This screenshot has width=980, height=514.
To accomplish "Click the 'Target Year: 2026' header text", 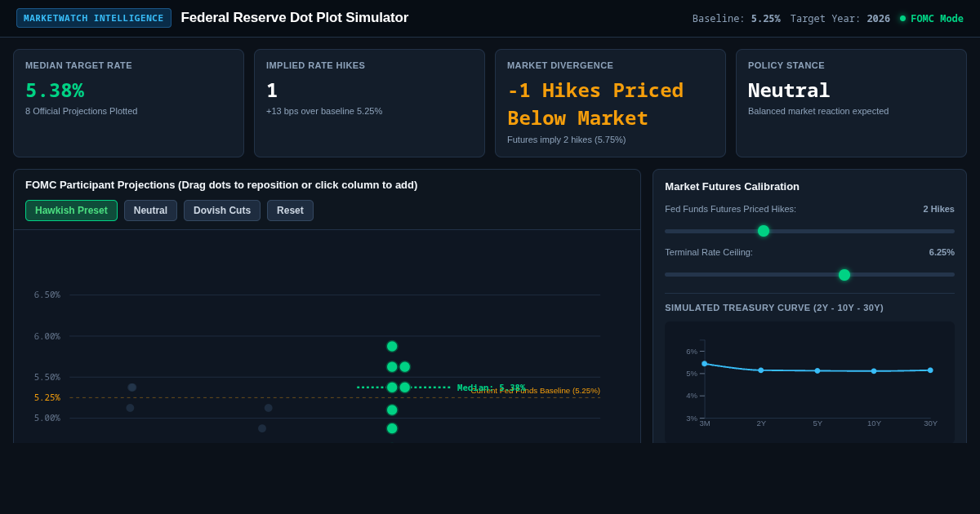I will click(x=840, y=19).
